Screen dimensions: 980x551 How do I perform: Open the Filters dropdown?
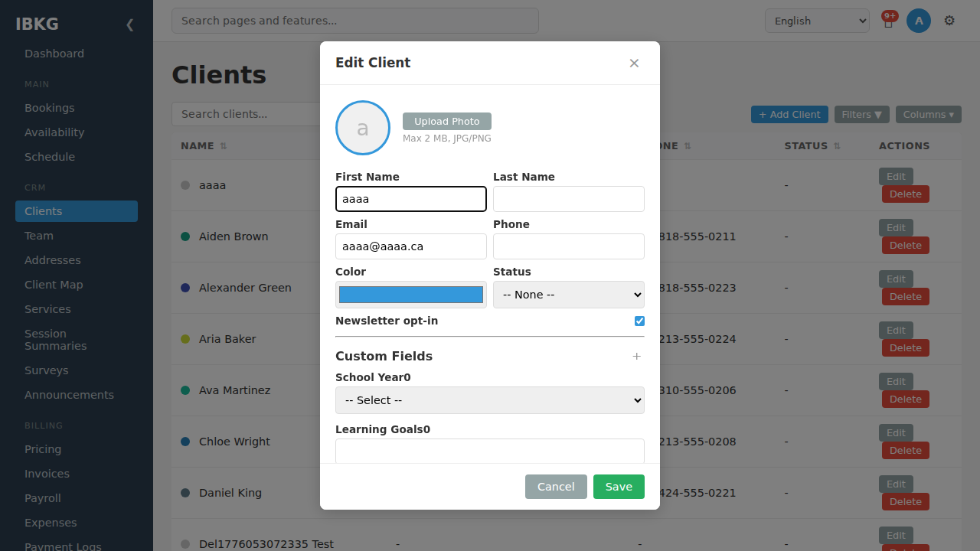click(x=862, y=115)
